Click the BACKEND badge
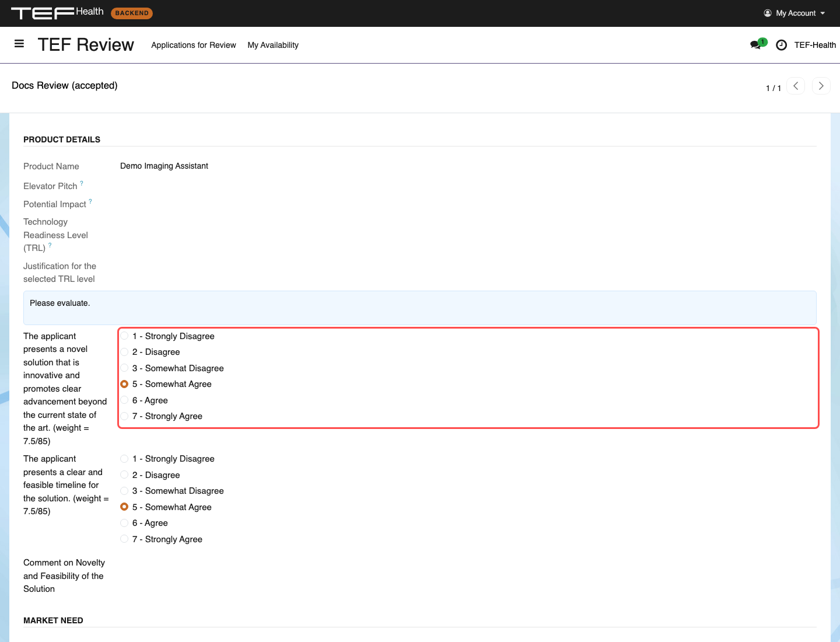 132,13
